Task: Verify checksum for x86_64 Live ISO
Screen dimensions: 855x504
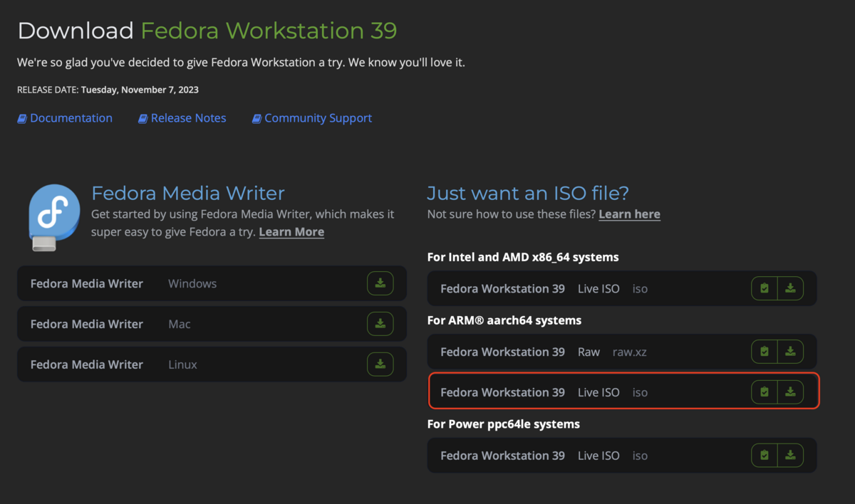Action: click(x=765, y=288)
